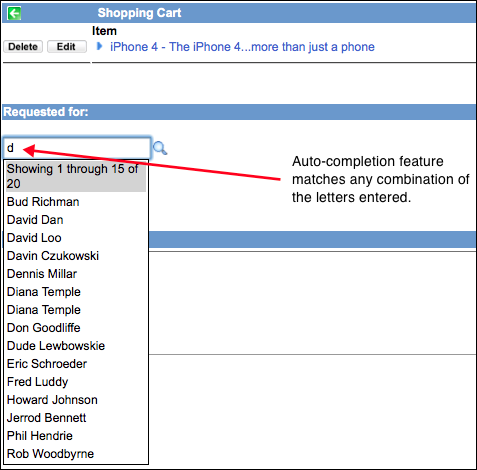Pick Howard Johnson from autocomplete

76,400
